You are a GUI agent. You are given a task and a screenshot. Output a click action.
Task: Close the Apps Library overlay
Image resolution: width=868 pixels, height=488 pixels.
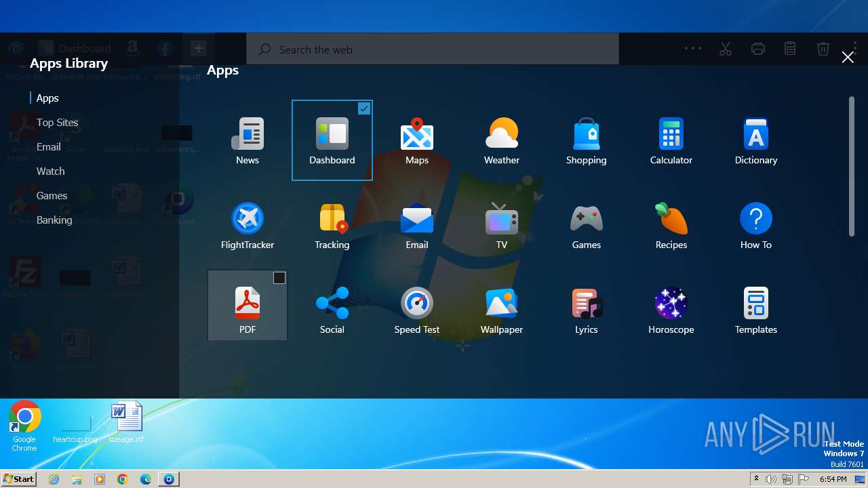pyautogui.click(x=848, y=58)
